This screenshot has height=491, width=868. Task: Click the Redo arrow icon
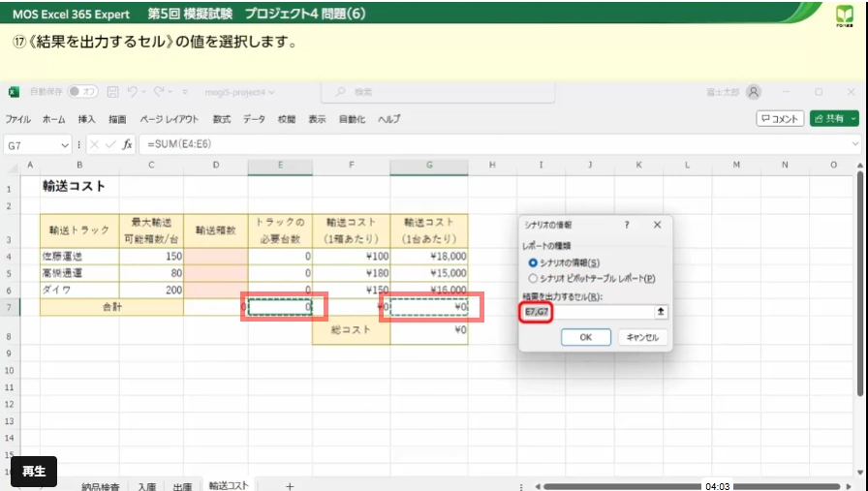[x=158, y=92]
